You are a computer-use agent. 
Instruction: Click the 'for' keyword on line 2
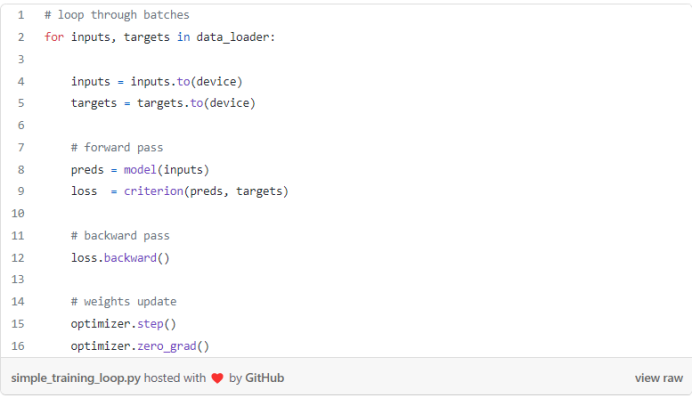(x=54, y=37)
